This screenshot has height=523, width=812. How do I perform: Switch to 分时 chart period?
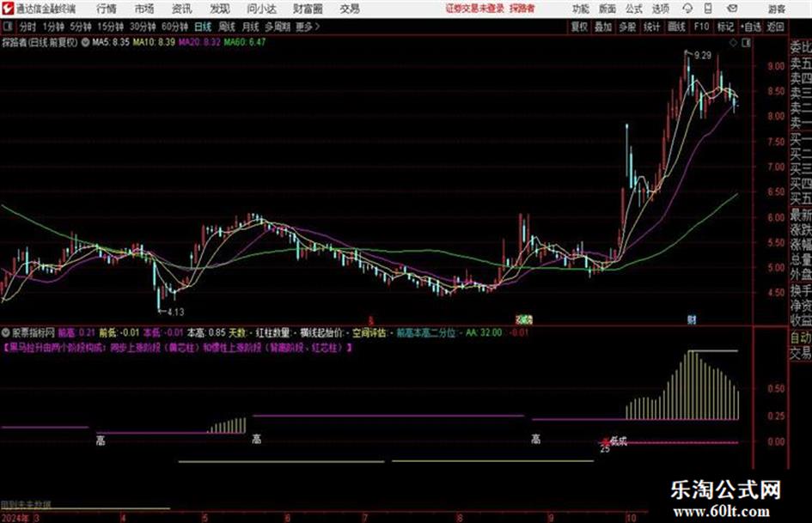(x=27, y=27)
